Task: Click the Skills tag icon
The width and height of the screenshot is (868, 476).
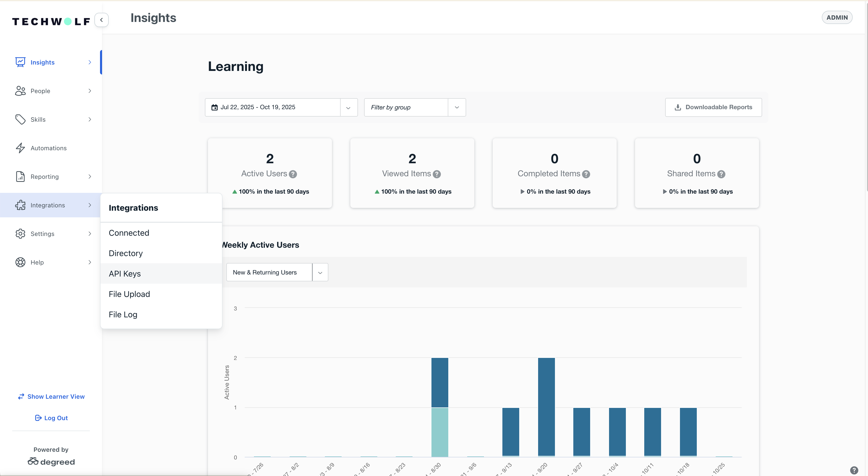Action: (20, 119)
